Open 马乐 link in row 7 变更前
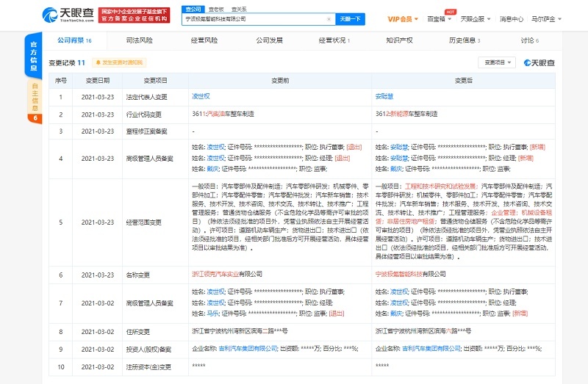This screenshot has width=588, height=384. pos(212,314)
